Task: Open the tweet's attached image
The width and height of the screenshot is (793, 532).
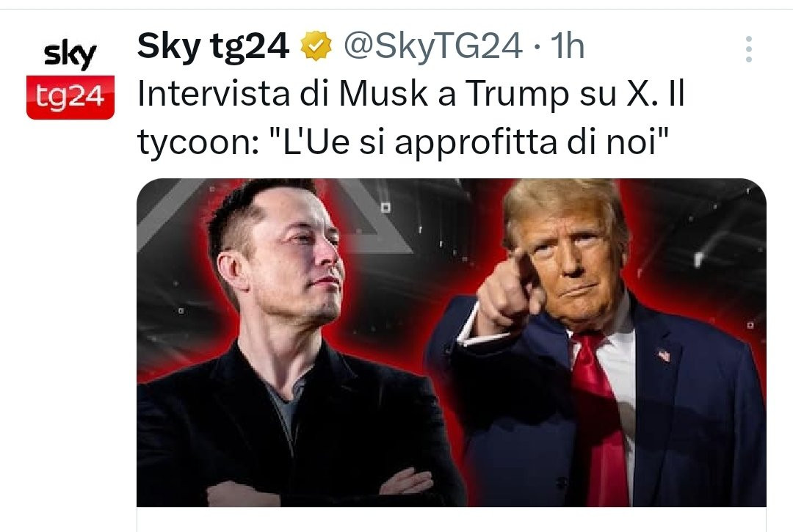Action: tap(451, 342)
